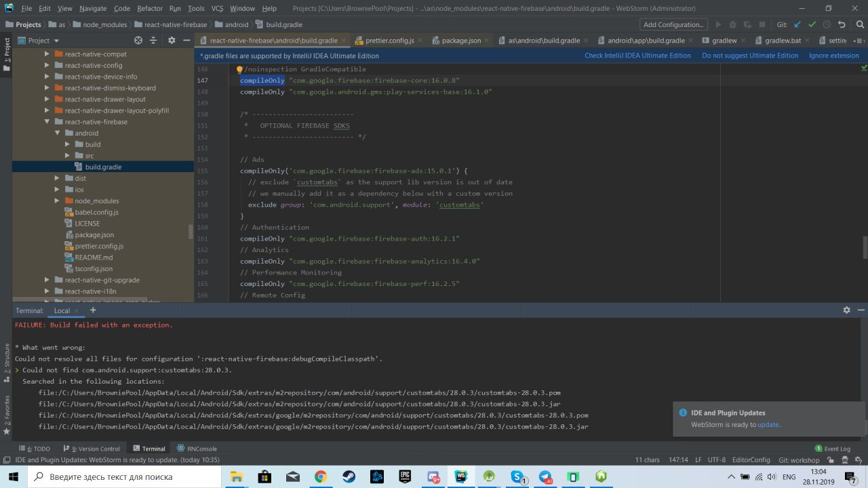
Task: Click Check IntelliJ IDEA Ultimate Edition link
Action: (638, 56)
